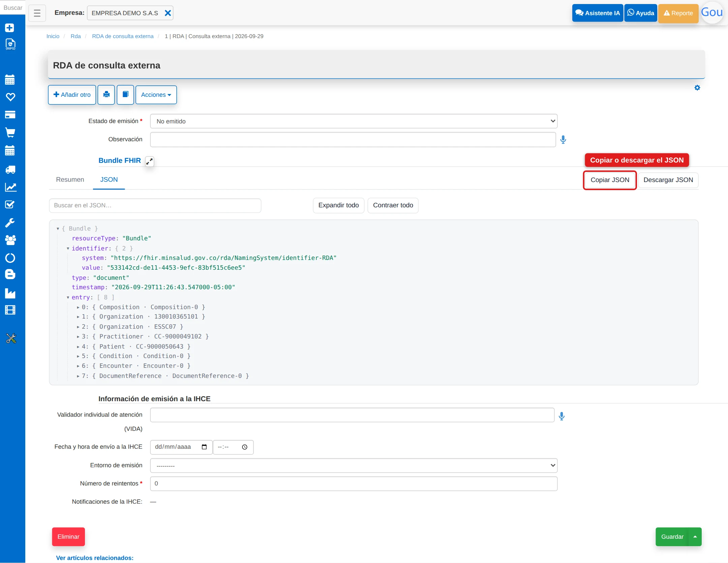Click Copiar JSON button
The height and width of the screenshot is (563, 728).
point(610,180)
